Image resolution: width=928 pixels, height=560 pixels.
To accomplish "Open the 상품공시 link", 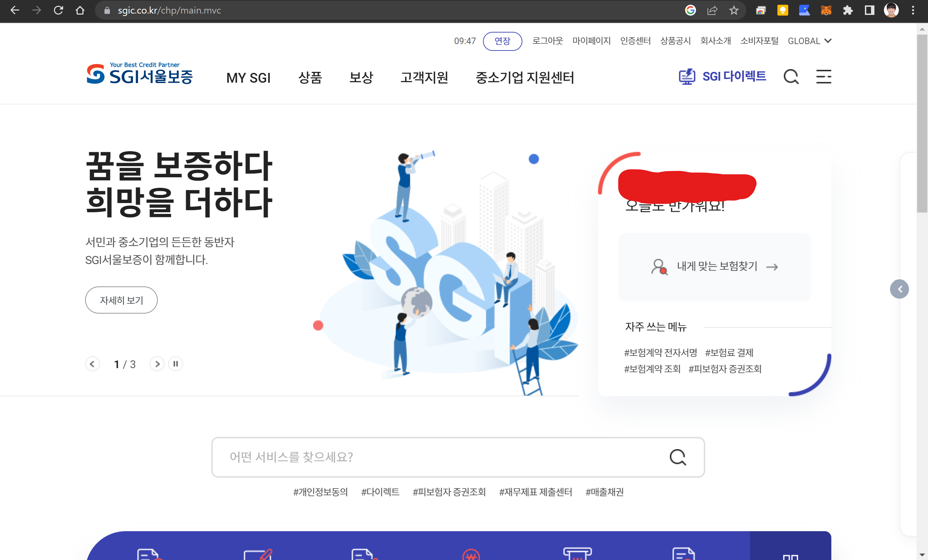I will 675,41.
